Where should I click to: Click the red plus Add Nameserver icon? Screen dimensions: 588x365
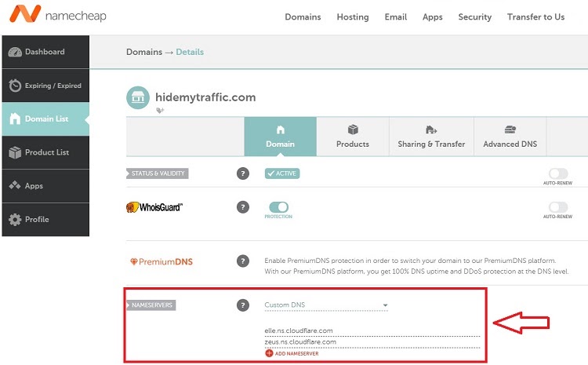pos(269,353)
